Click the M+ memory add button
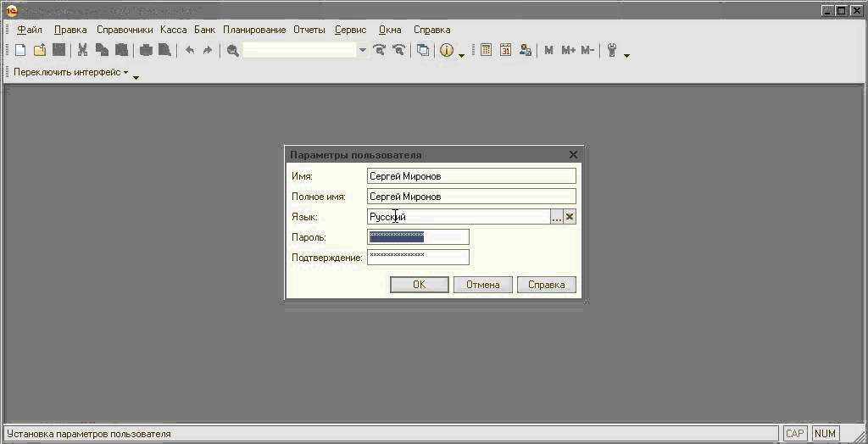The width and height of the screenshot is (868, 444). [x=569, y=50]
